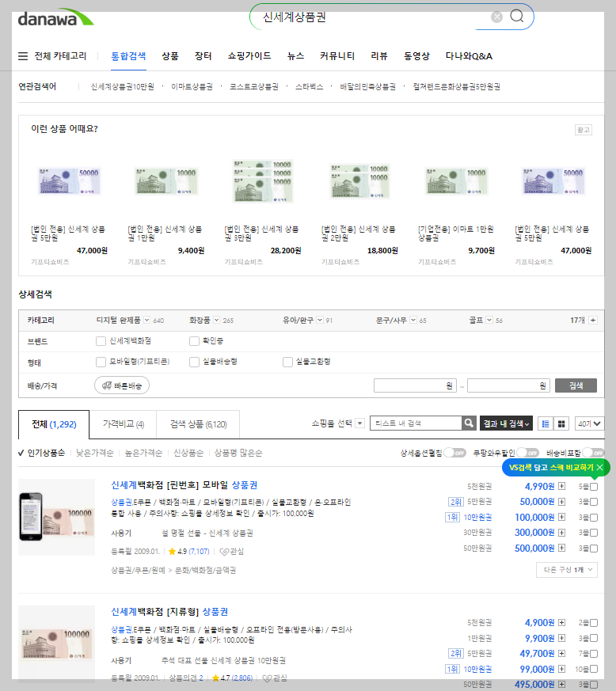616x691 pixels.
Task: Expand the 다른 구성 1개 dropdown
Action: (567, 569)
